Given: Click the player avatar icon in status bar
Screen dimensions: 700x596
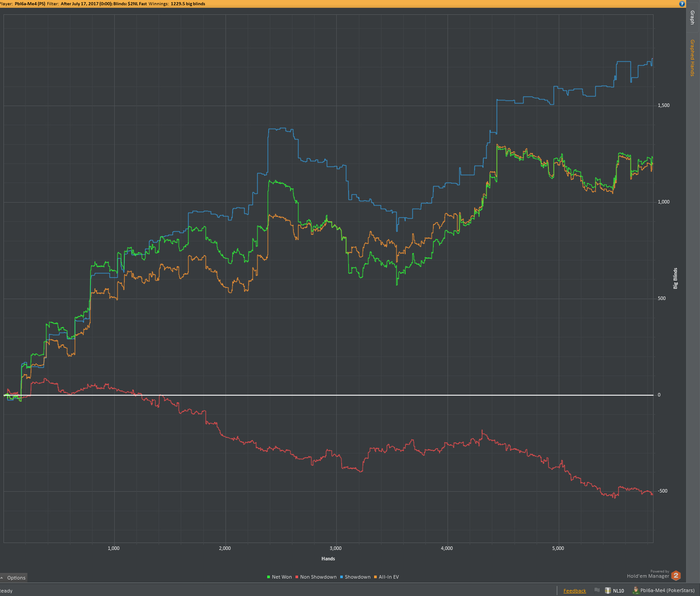Looking at the screenshot, I should click(636, 590).
